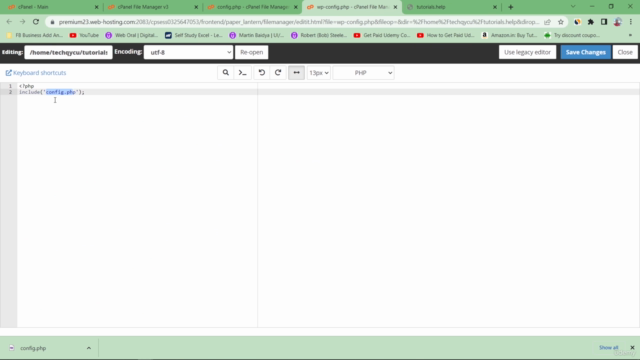Open Get Paid Udemy Co... bookmark
640x360 pixels.
click(x=382, y=36)
